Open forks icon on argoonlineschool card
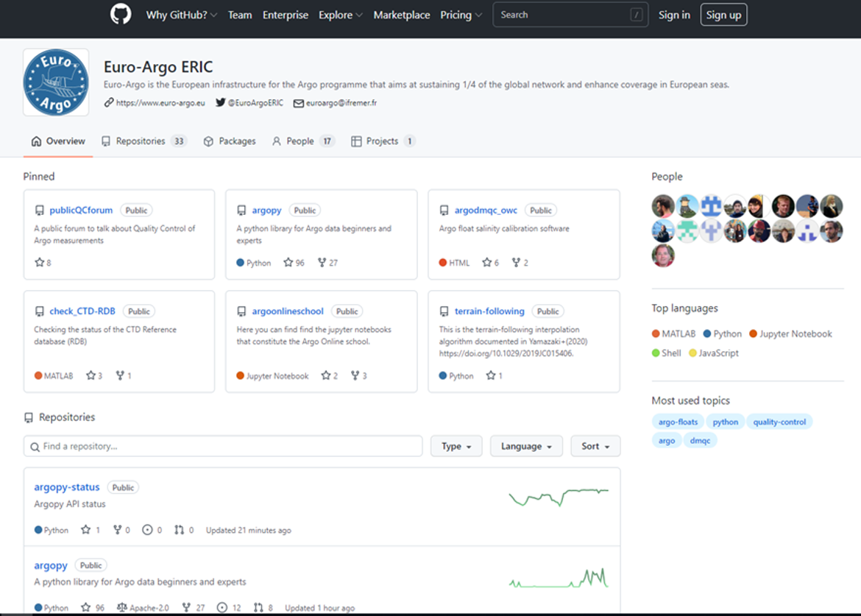The image size is (861, 616). pyautogui.click(x=355, y=375)
